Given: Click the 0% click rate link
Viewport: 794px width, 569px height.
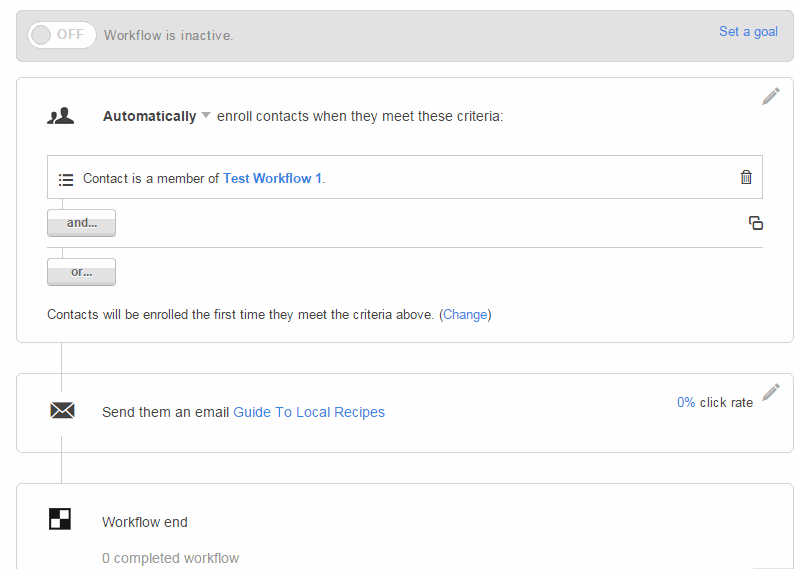Looking at the screenshot, I should point(686,402).
